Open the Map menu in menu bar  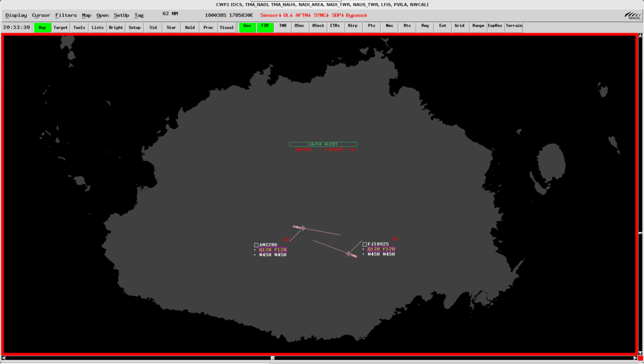click(x=86, y=15)
